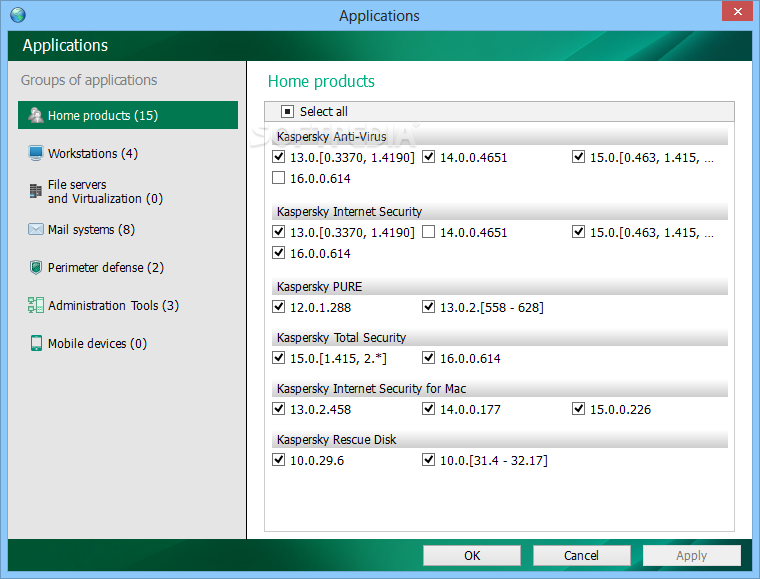The height and width of the screenshot is (579, 760).
Task: Click the Apply button
Action: pyautogui.click(x=692, y=555)
